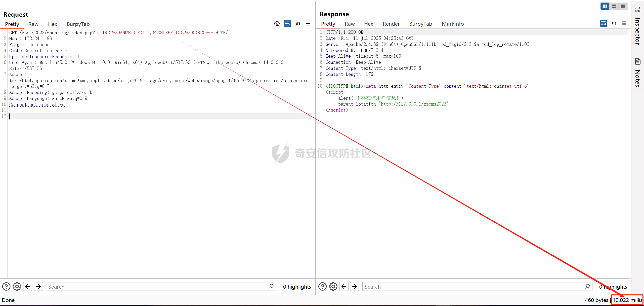644x306 pixels.
Task: Switch to Raw tab in Response panel
Action: click(x=350, y=24)
